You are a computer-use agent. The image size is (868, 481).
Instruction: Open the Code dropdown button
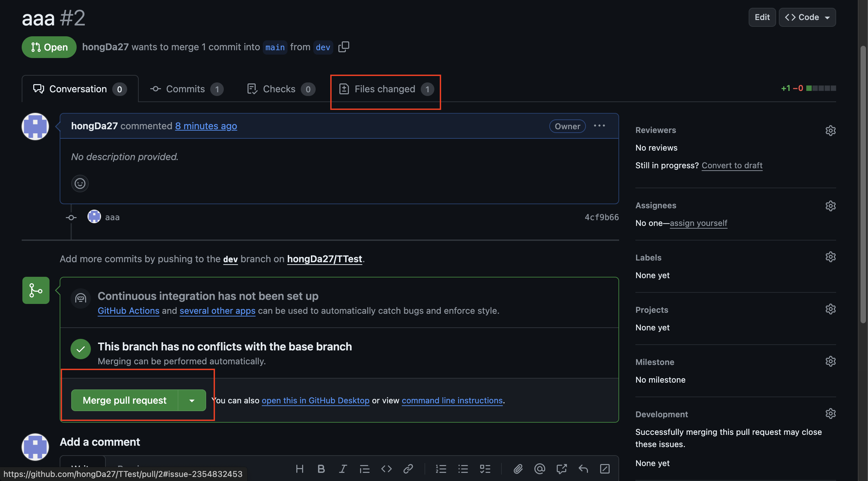pyautogui.click(x=807, y=17)
